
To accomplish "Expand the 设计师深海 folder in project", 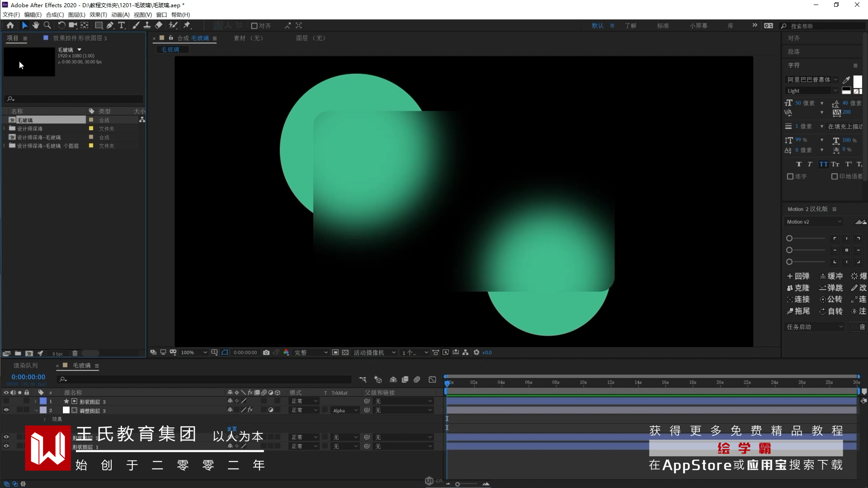I will [x=5, y=129].
